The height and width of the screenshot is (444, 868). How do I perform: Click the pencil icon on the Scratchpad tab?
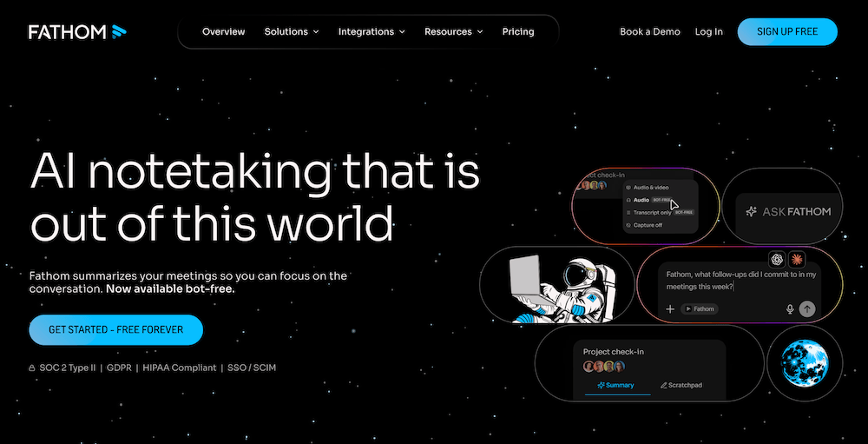point(664,385)
